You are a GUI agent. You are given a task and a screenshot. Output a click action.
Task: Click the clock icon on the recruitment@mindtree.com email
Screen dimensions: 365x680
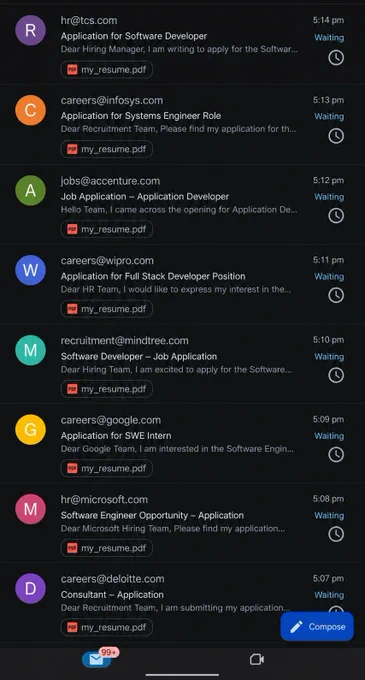tap(336, 375)
